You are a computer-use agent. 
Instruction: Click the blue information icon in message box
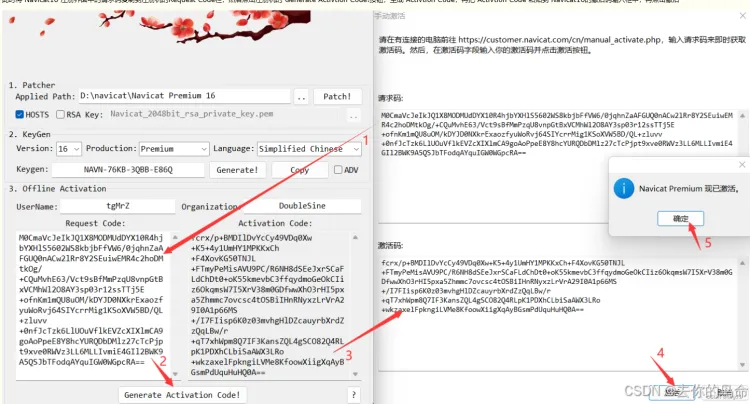point(624,189)
